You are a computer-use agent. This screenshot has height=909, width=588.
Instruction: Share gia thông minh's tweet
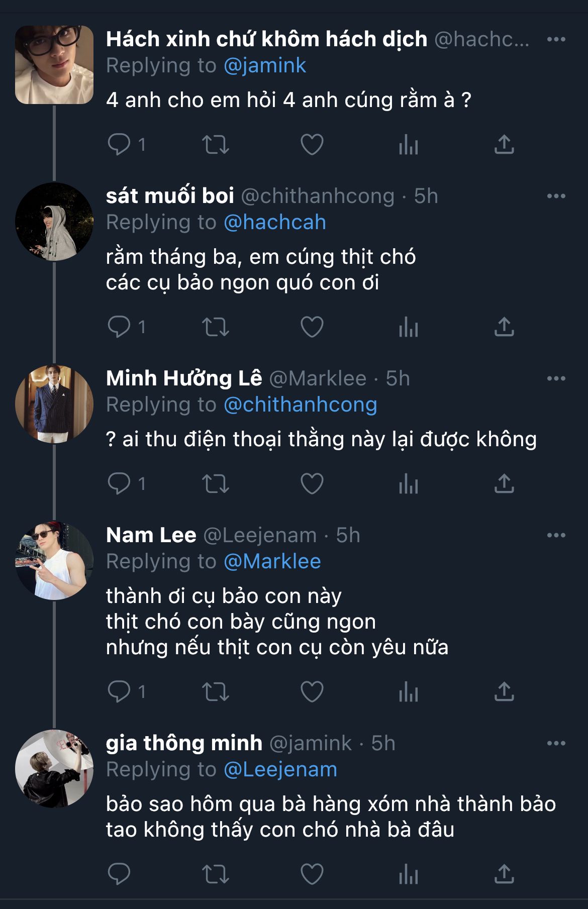point(504,874)
